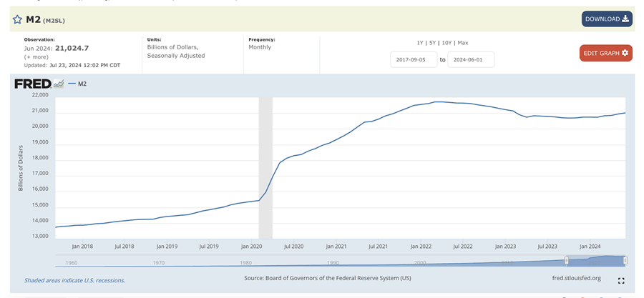Expand the '(+ more)' observations list
The height and width of the screenshot is (298, 644).
click(x=36, y=56)
